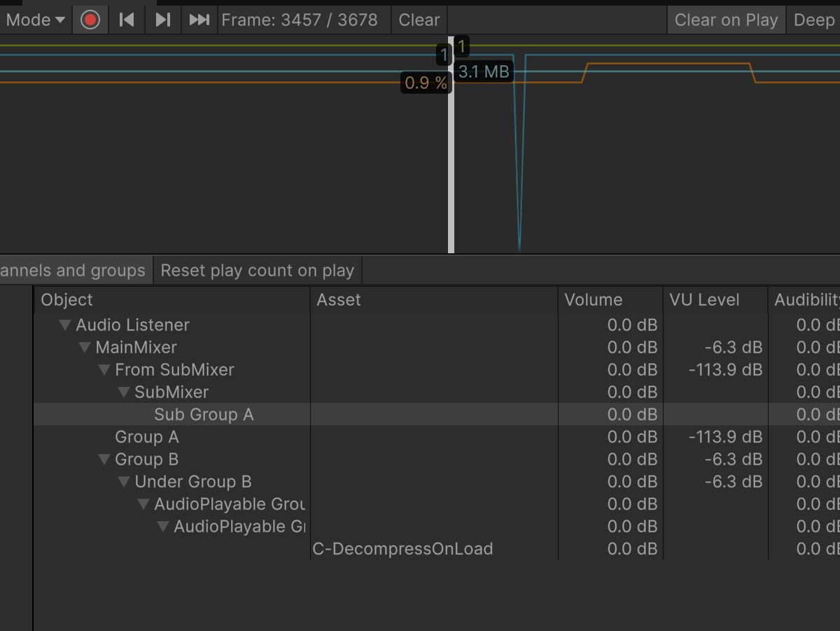Select the Sub Group A row
The image size is (840, 631).
(203, 415)
